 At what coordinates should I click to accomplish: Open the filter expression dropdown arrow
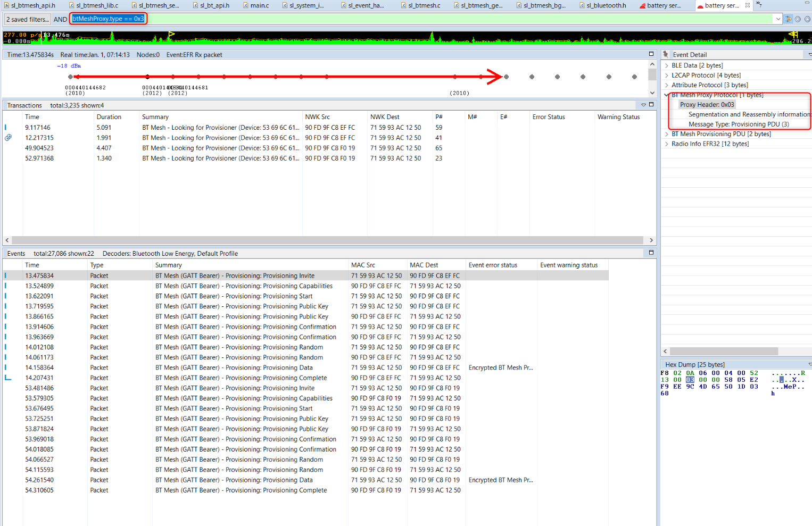coord(778,19)
